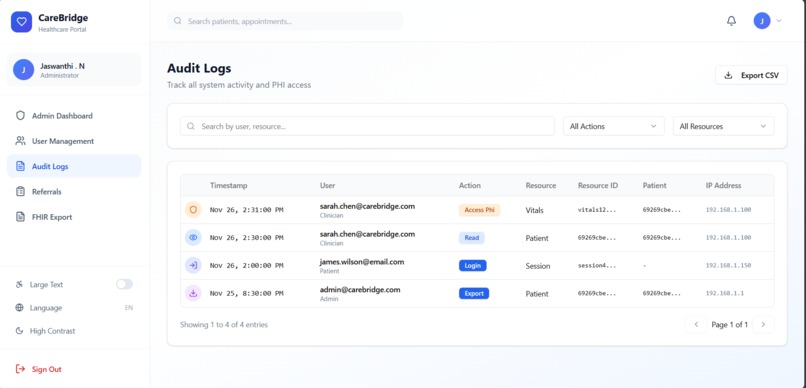806x388 pixels.
Task: Click resource ID session4...
Action: (597, 266)
